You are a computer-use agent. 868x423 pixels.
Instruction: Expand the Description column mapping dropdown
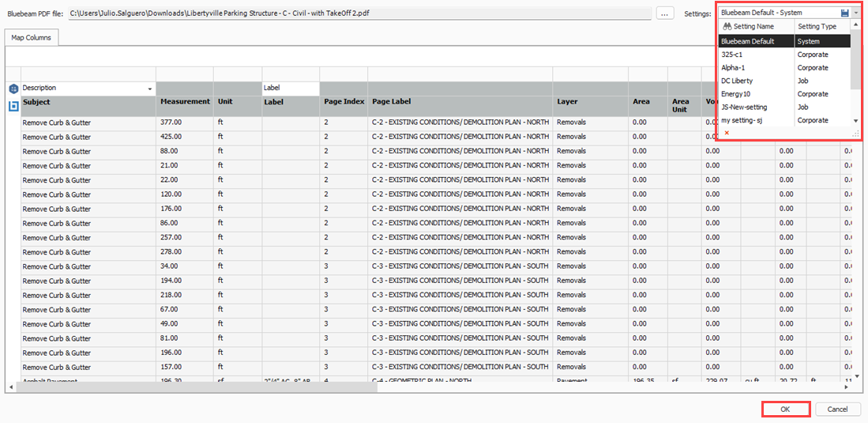(150, 89)
